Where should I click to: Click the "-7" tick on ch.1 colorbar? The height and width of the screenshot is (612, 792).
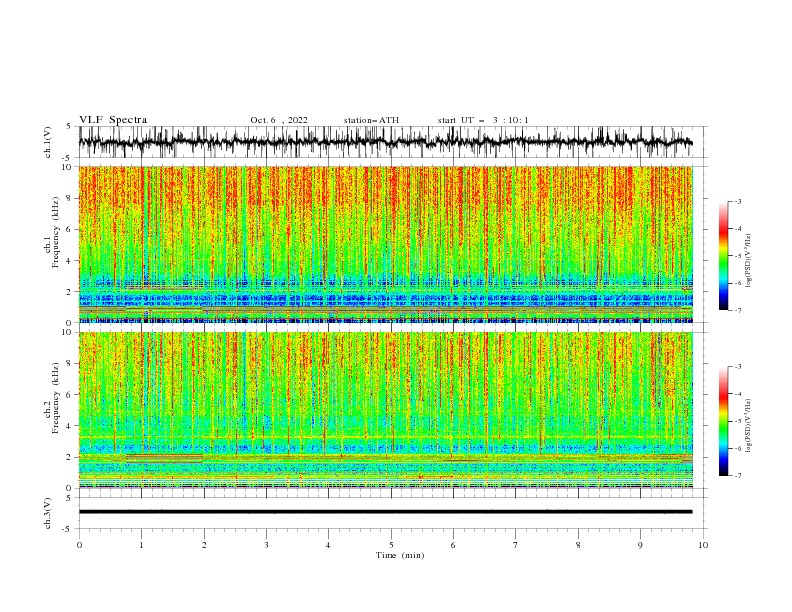pos(738,310)
